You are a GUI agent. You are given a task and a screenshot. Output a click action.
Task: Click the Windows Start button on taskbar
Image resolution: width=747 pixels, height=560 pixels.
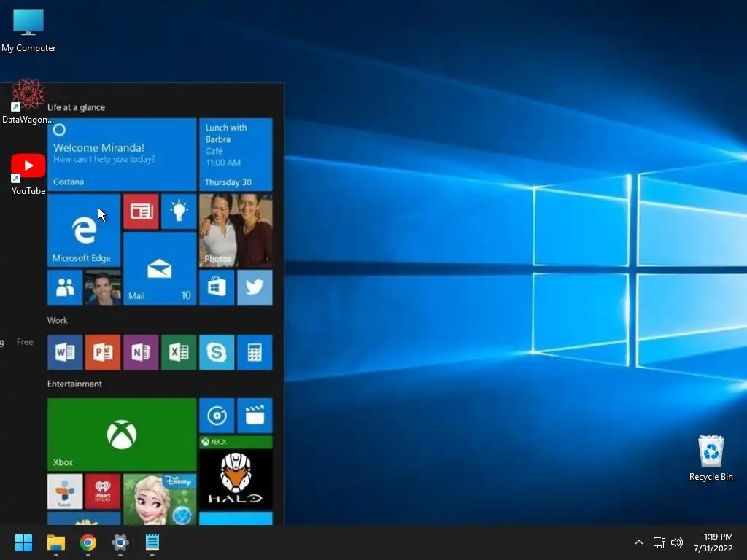[x=23, y=542]
